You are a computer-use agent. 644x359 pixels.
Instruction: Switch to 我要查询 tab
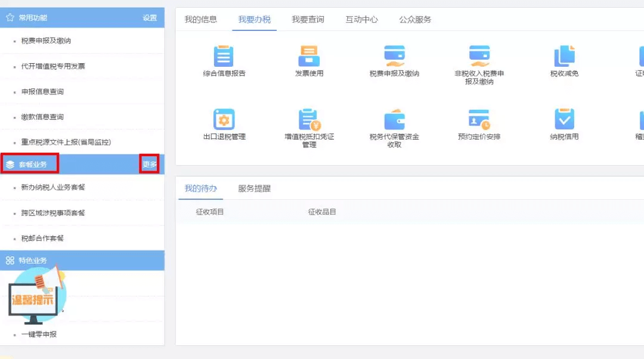(x=308, y=19)
